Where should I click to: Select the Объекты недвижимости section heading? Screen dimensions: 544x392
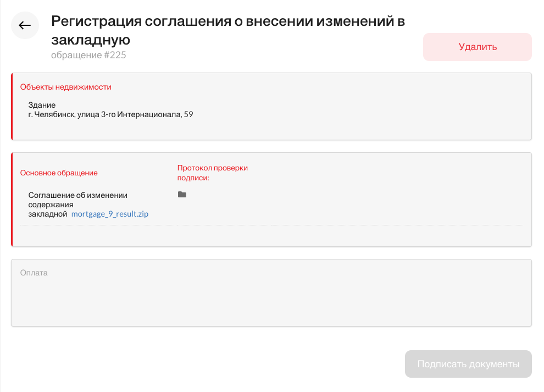[x=65, y=87]
